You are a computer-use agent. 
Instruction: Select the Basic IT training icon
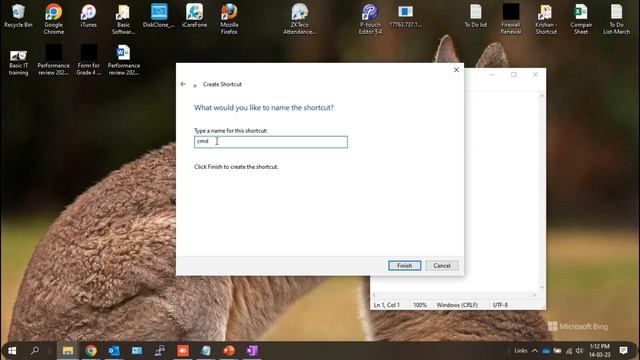tap(18, 62)
